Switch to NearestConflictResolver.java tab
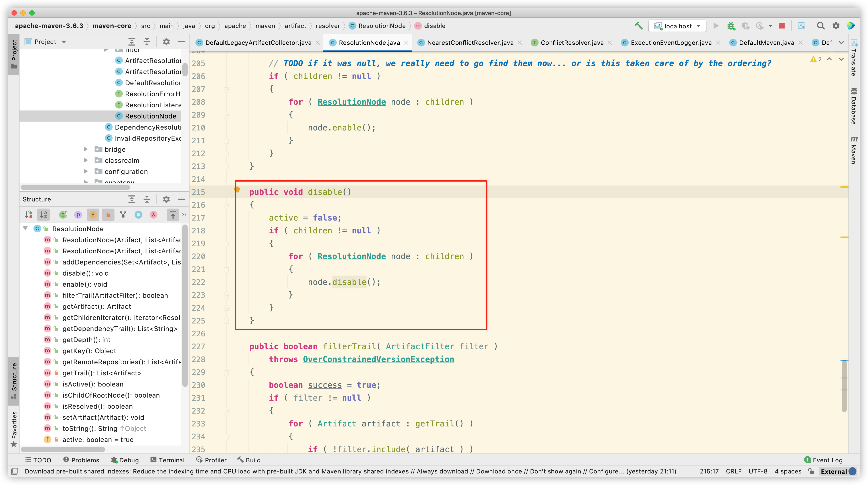The image size is (868, 485). 470,42
